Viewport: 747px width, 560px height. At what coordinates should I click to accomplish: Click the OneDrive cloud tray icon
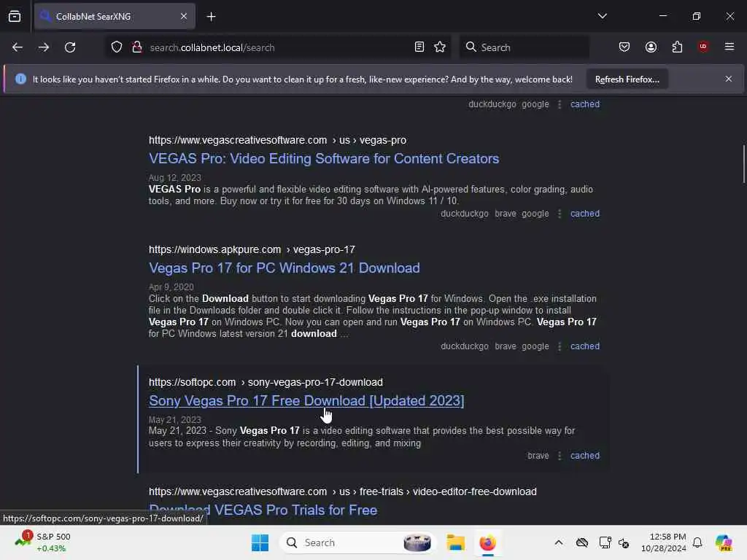pos(581,542)
